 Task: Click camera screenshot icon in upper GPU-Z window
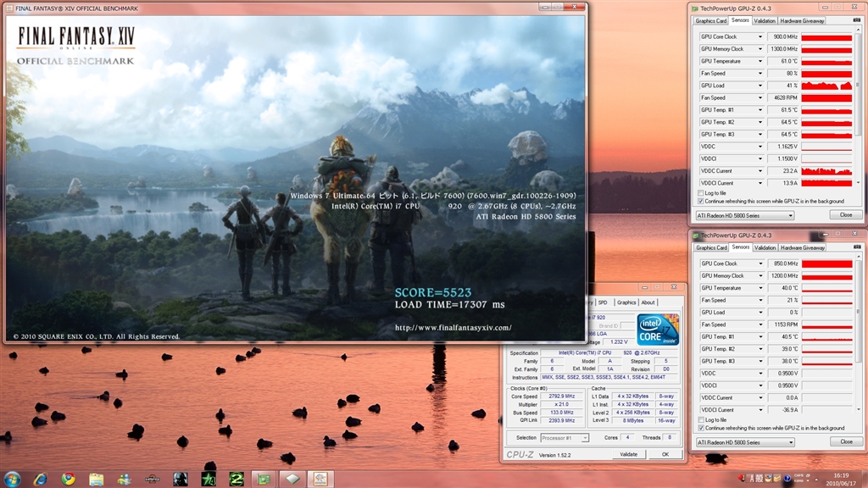click(x=857, y=20)
